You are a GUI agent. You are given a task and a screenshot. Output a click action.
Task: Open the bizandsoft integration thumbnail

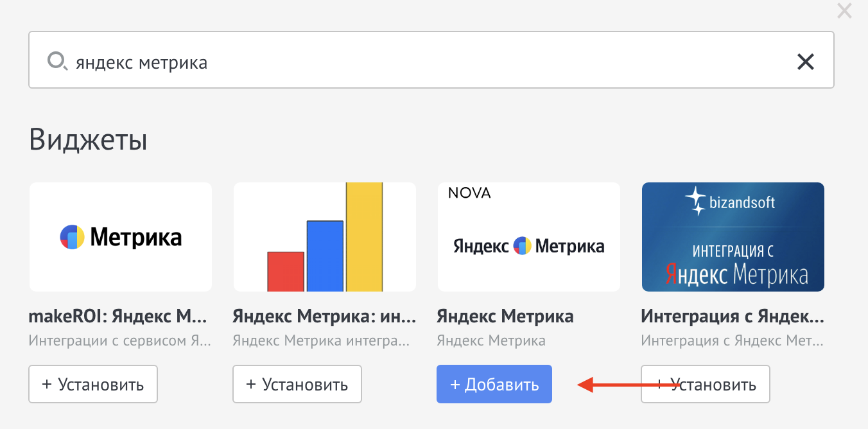(x=733, y=237)
